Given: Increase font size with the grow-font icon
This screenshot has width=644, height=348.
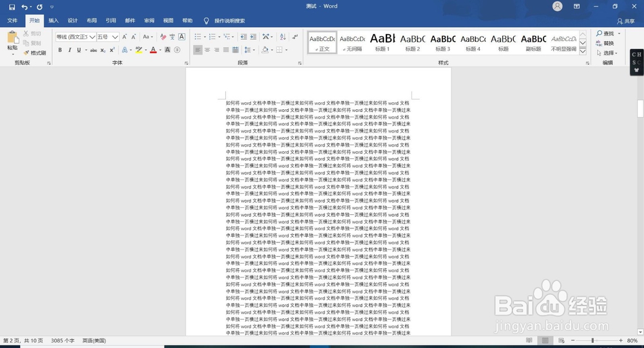Looking at the screenshot, I should pyautogui.click(x=124, y=37).
